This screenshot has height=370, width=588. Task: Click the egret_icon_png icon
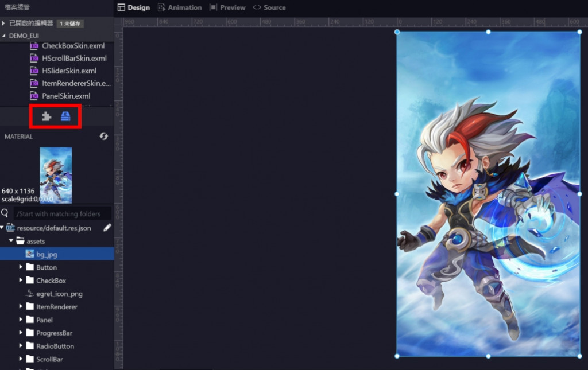pos(30,294)
